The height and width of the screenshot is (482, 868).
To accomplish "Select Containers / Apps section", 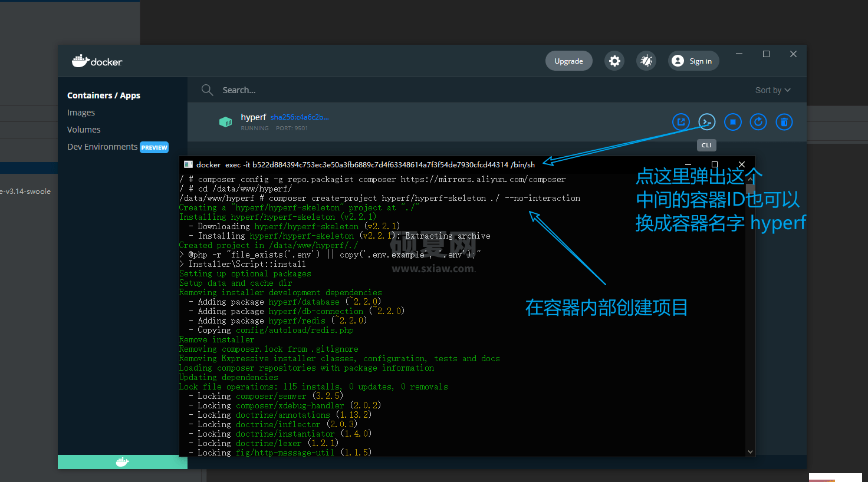I will 104,95.
